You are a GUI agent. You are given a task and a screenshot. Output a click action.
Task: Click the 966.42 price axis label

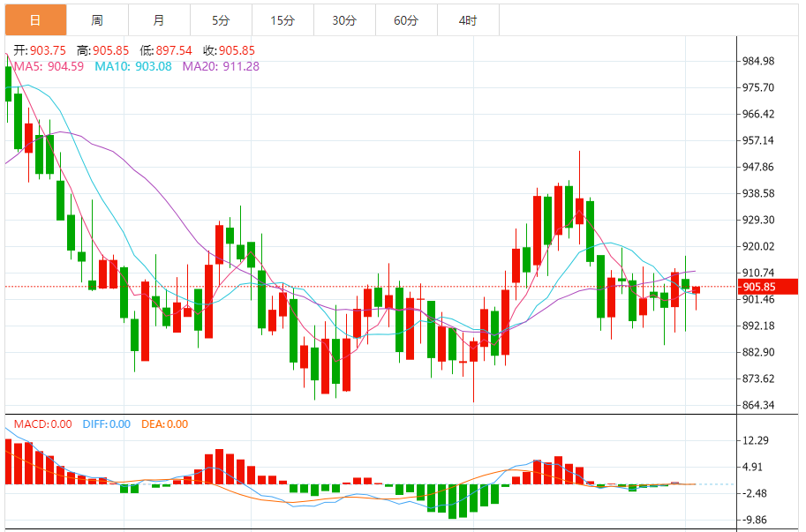pos(758,114)
